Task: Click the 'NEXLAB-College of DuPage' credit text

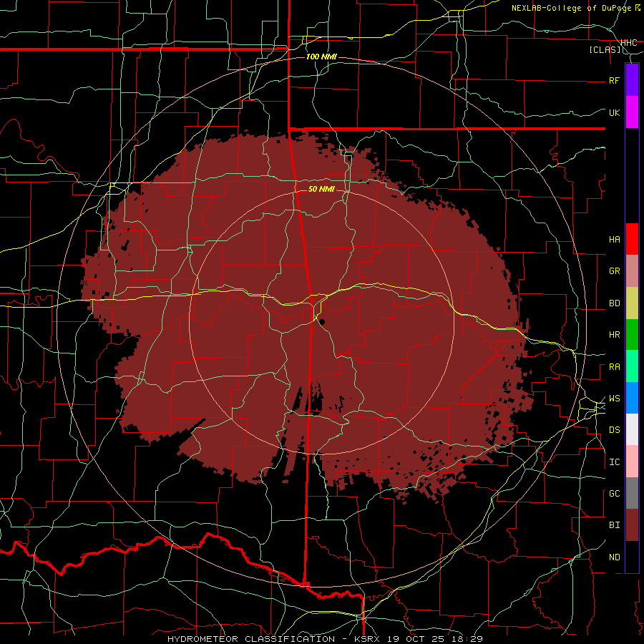Action: 572,8
